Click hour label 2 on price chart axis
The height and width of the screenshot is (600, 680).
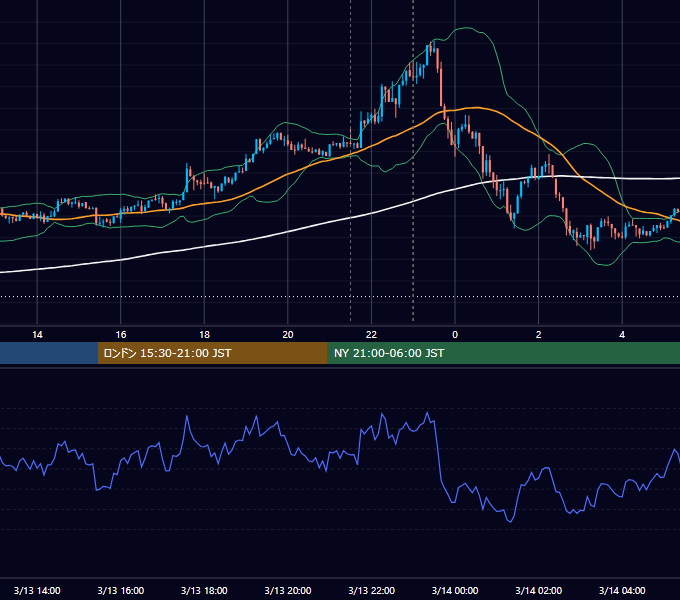point(539,335)
